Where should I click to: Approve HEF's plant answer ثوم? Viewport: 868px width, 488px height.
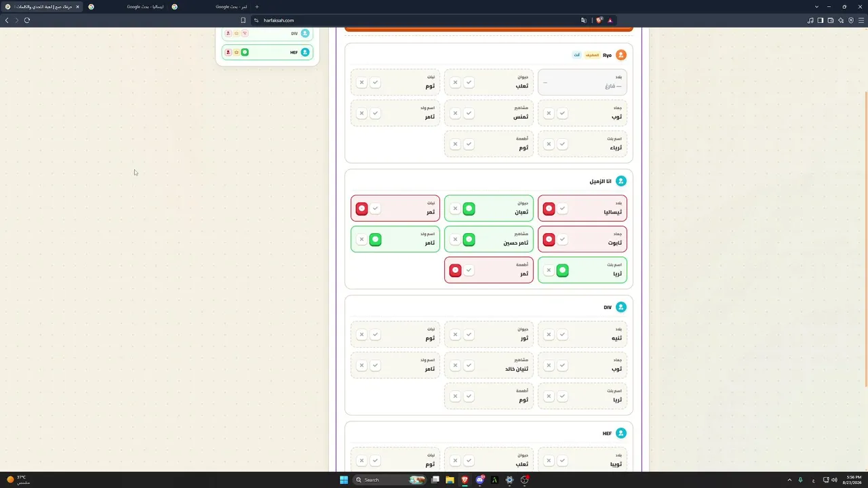tap(375, 461)
